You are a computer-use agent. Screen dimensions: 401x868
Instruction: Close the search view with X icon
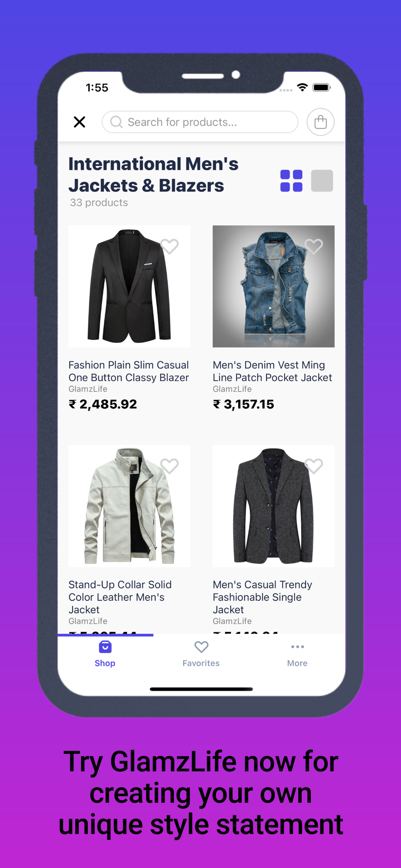click(x=79, y=122)
